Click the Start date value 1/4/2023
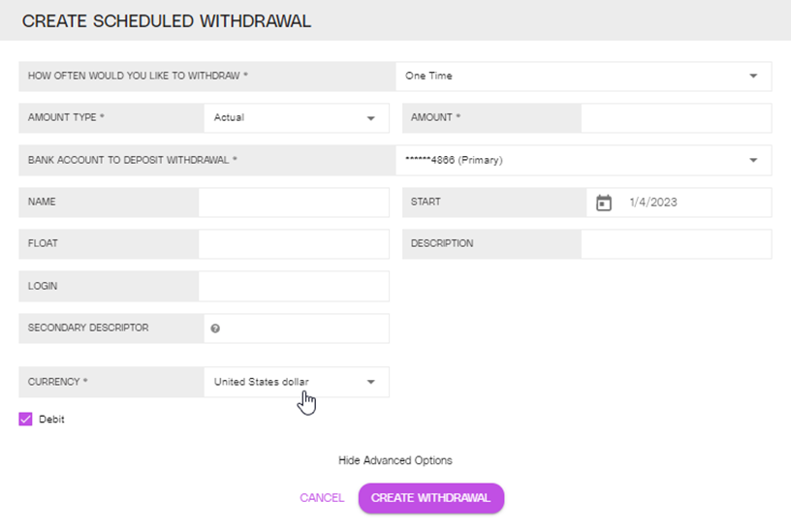 pos(652,203)
